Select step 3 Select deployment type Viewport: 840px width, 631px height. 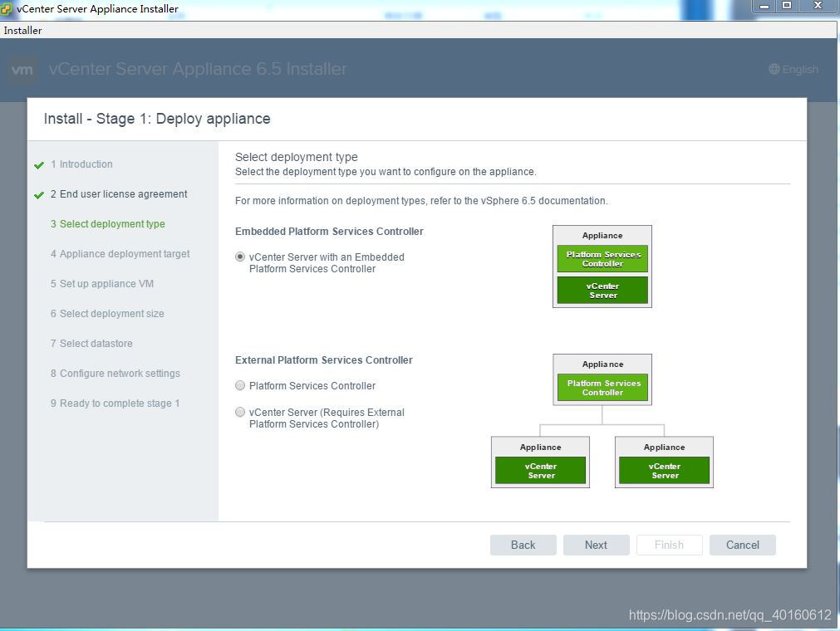point(108,224)
